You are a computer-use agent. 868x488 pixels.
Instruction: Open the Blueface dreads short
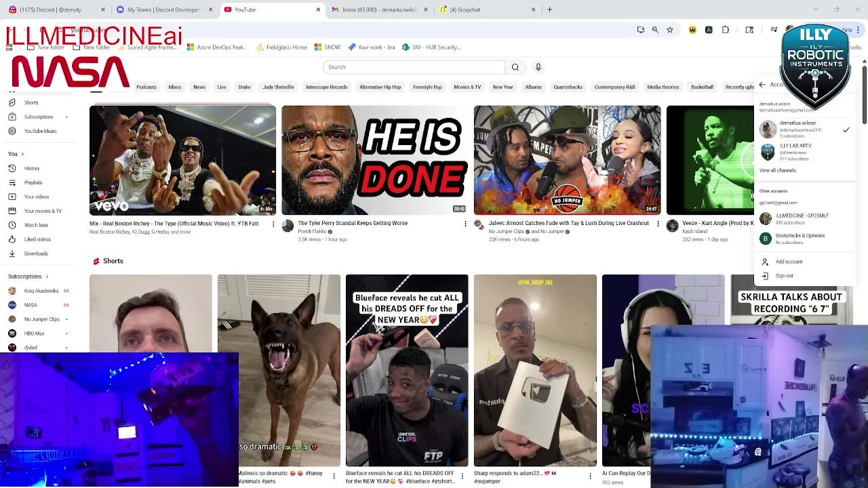[407, 371]
